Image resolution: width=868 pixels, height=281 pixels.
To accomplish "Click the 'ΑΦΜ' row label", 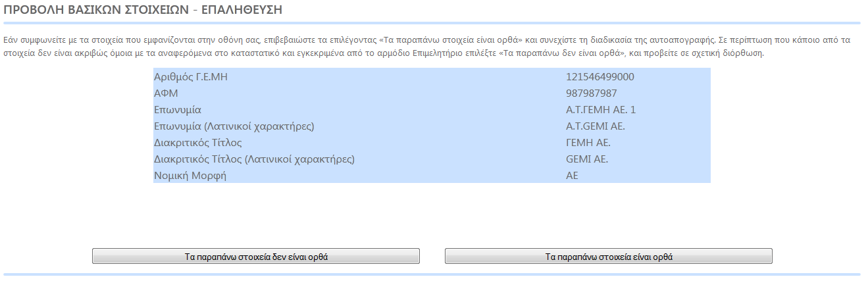I will 166,93.
